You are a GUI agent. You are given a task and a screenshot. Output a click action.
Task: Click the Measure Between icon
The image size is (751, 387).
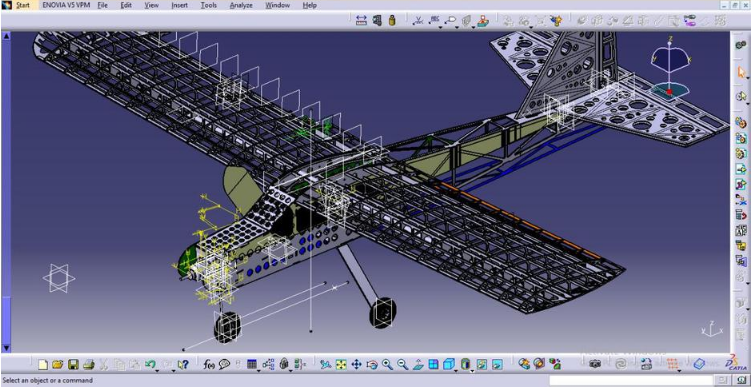(x=361, y=20)
